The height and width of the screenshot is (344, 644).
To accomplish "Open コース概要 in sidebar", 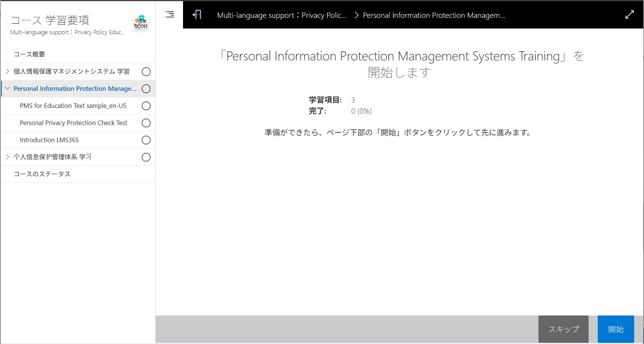I will pyautogui.click(x=30, y=54).
